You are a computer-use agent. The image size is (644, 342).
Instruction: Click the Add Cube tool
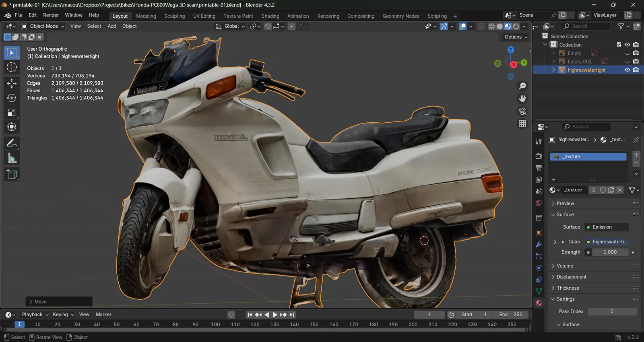[x=12, y=174]
